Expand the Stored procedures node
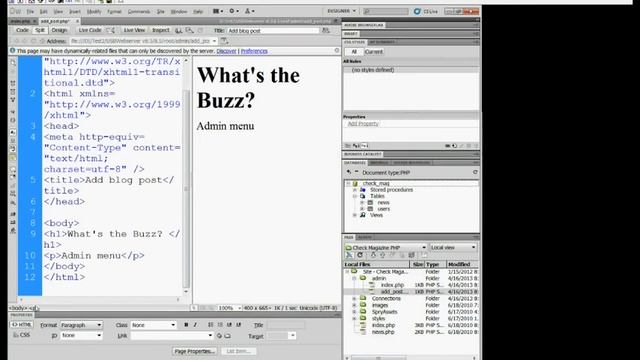This screenshot has height=360, width=640. [354, 190]
